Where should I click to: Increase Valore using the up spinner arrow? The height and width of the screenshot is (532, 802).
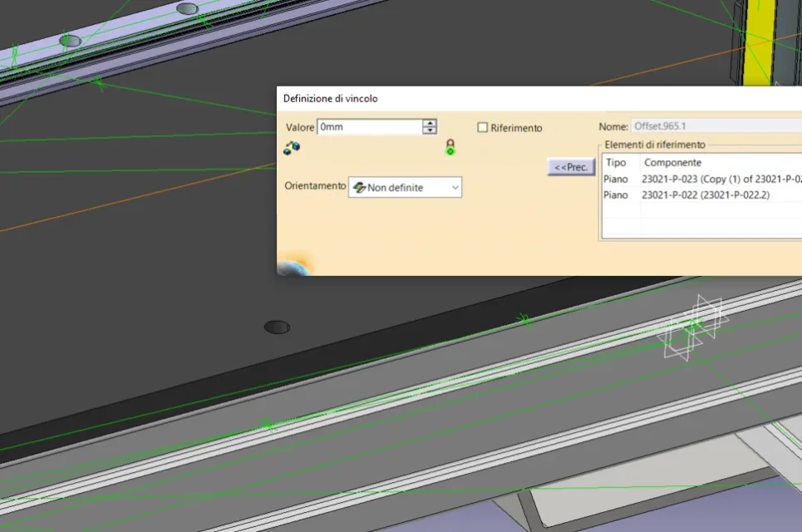(x=430, y=123)
